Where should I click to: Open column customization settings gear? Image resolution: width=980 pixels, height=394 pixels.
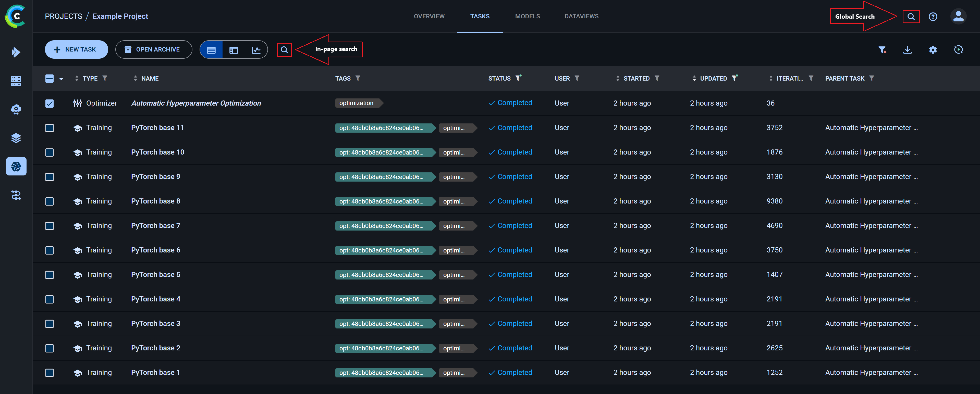[933, 49]
